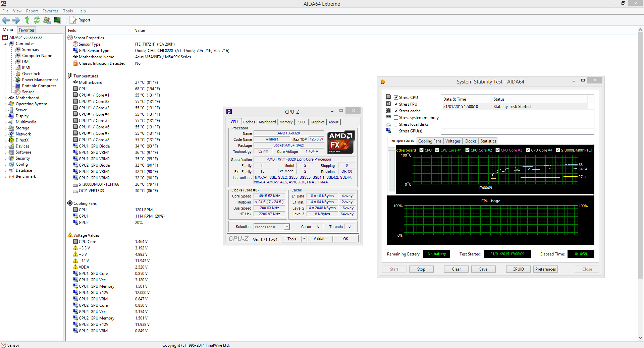Click the Network icon in tree
Screen dimensions: 644x348
tap(11, 134)
